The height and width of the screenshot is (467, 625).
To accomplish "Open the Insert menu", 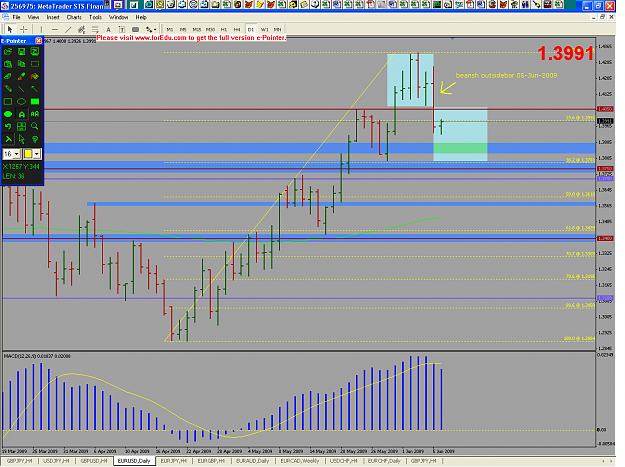I will [53, 17].
